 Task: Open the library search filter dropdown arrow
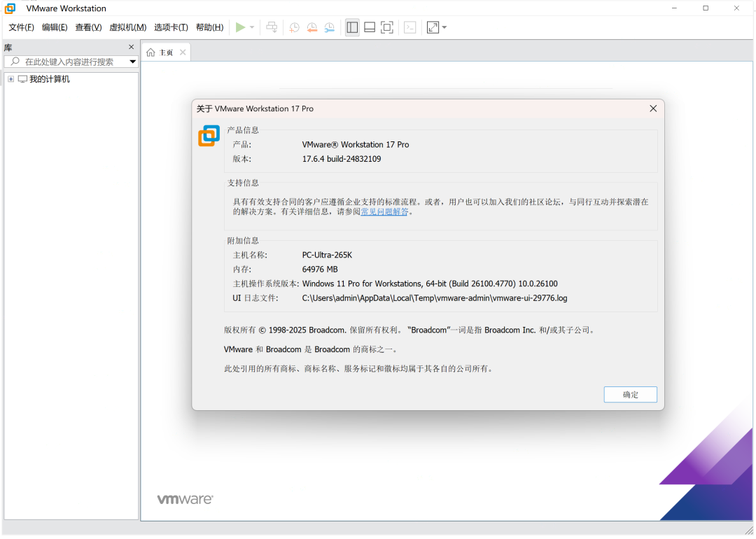point(132,62)
